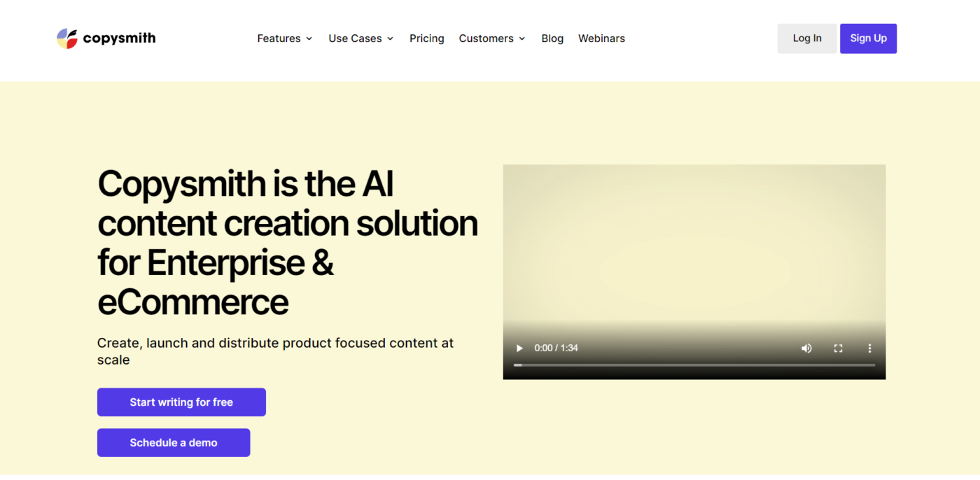The height and width of the screenshot is (480, 980).
Task: Go to the Blog
Action: pos(552,38)
